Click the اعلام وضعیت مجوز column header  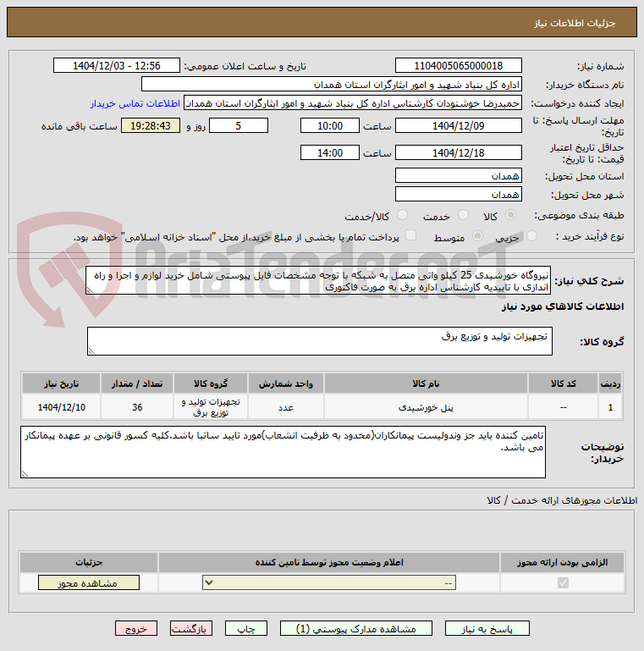click(329, 562)
